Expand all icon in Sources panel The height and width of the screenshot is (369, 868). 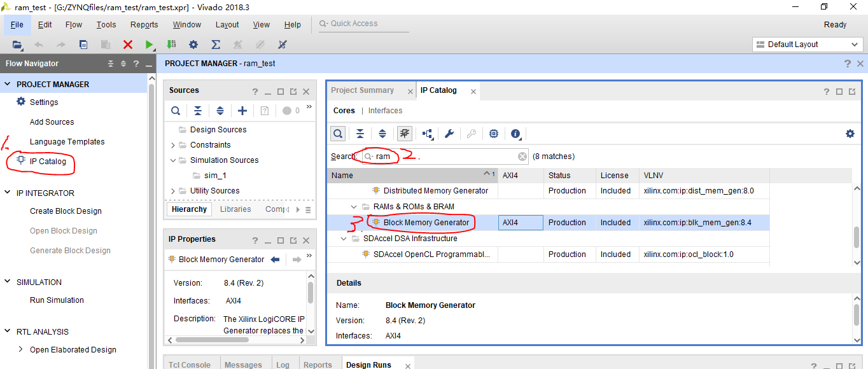click(220, 111)
